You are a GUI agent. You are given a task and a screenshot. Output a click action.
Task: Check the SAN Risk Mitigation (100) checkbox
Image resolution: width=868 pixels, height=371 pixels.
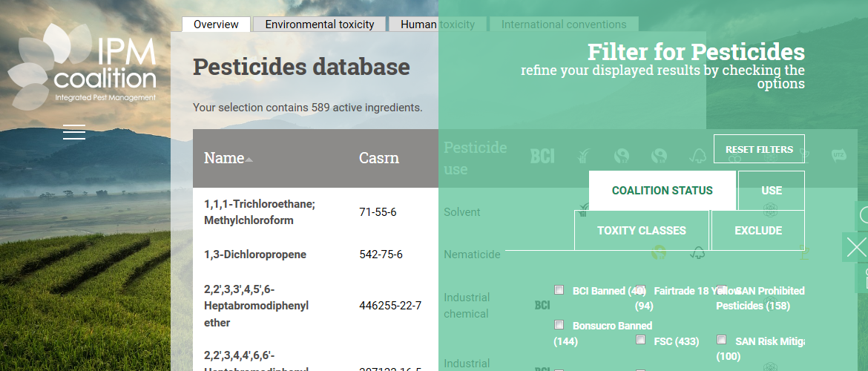721,339
